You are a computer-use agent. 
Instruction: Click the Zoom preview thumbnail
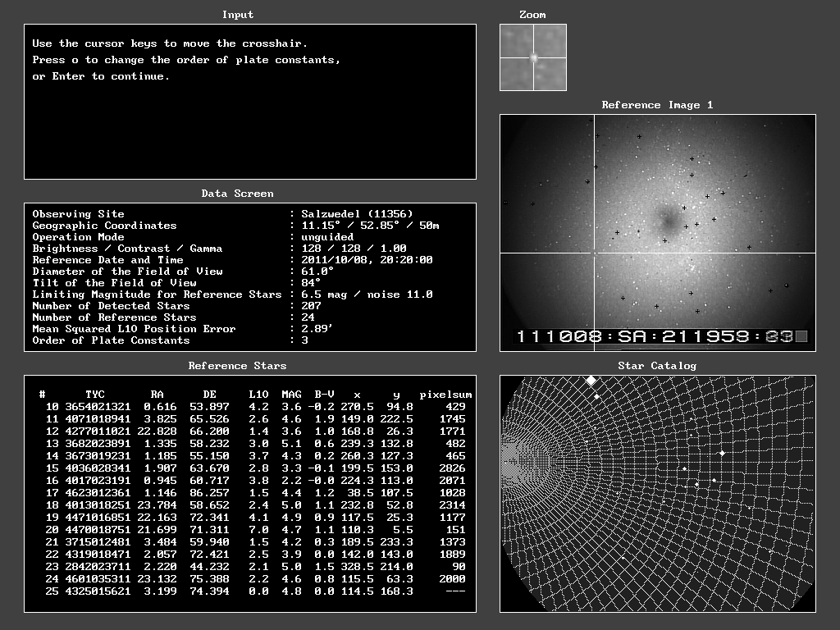[x=533, y=57]
